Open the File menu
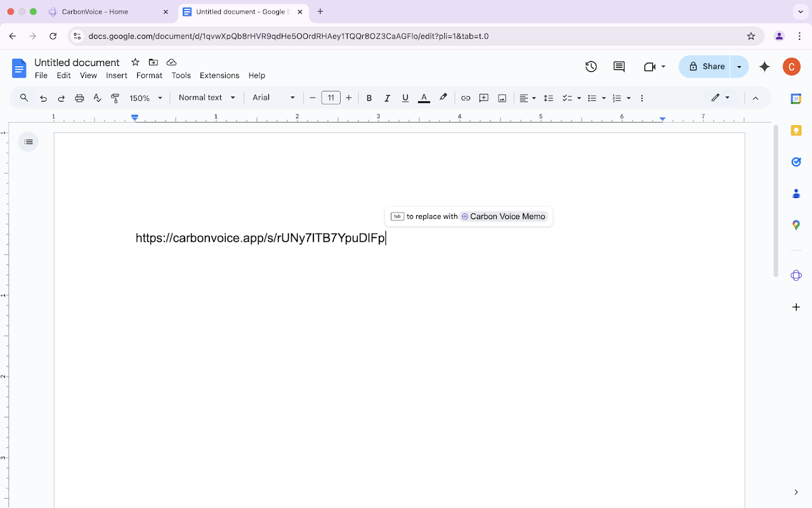Screen dimensions: 812x508 pos(41,76)
